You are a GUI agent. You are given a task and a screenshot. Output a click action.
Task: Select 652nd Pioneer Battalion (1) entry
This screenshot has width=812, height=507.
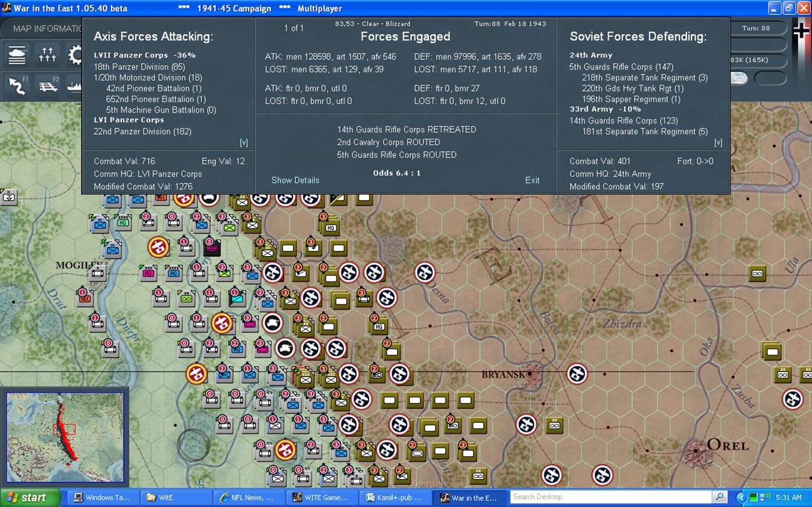pos(156,99)
